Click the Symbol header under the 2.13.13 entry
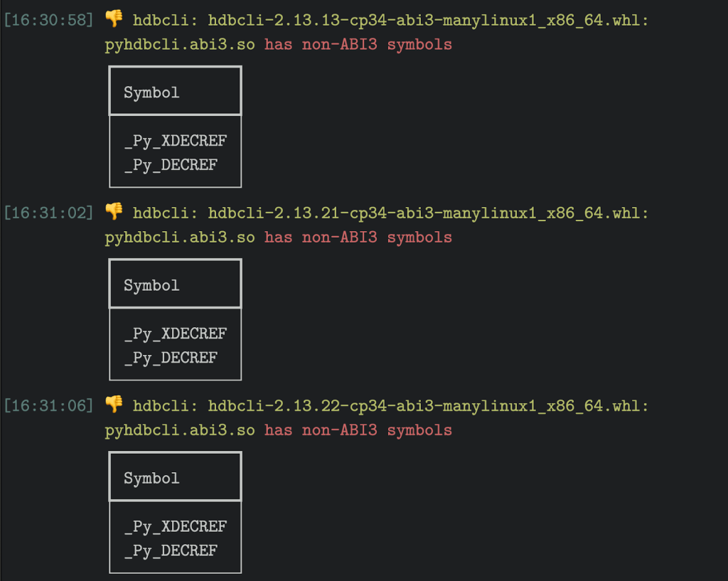 (x=151, y=92)
